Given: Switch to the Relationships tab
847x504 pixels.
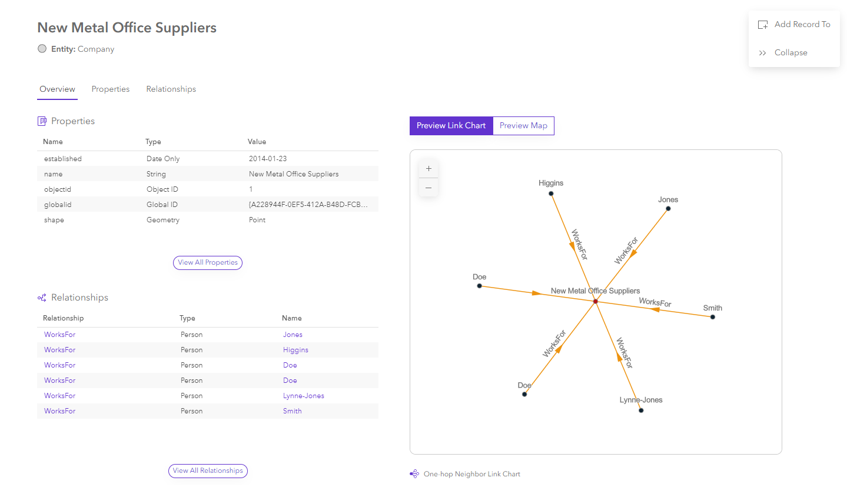Looking at the screenshot, I should [171, 89].
